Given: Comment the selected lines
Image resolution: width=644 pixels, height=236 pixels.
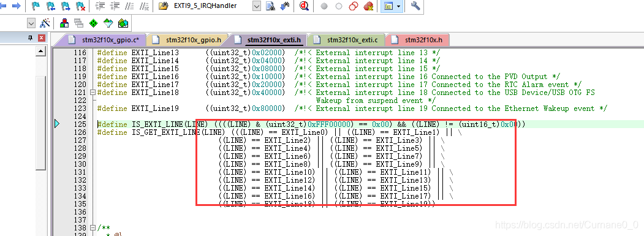Looking at the screenshot, I should pyautogui.click(x=129, y=6).
